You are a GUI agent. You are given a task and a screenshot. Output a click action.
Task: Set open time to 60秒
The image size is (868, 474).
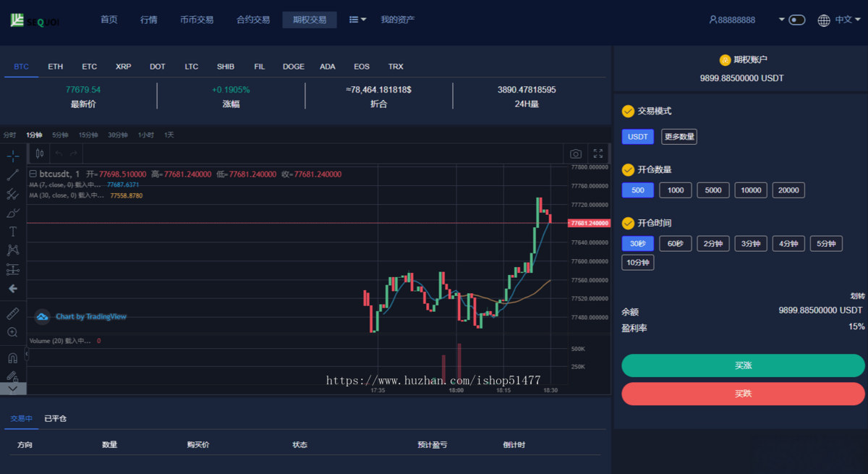676,244
